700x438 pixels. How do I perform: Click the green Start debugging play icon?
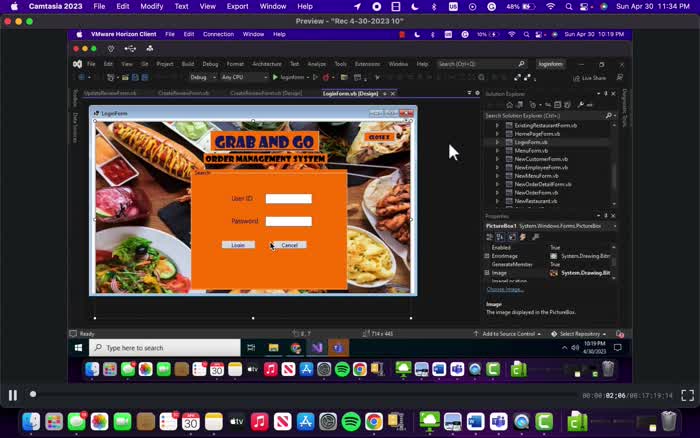275,77
